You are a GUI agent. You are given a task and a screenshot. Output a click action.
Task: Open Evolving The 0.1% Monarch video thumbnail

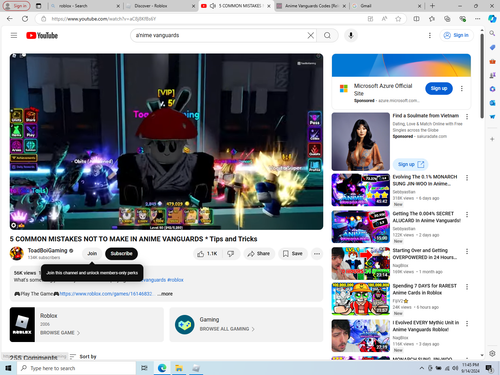[x=361, y=190]
